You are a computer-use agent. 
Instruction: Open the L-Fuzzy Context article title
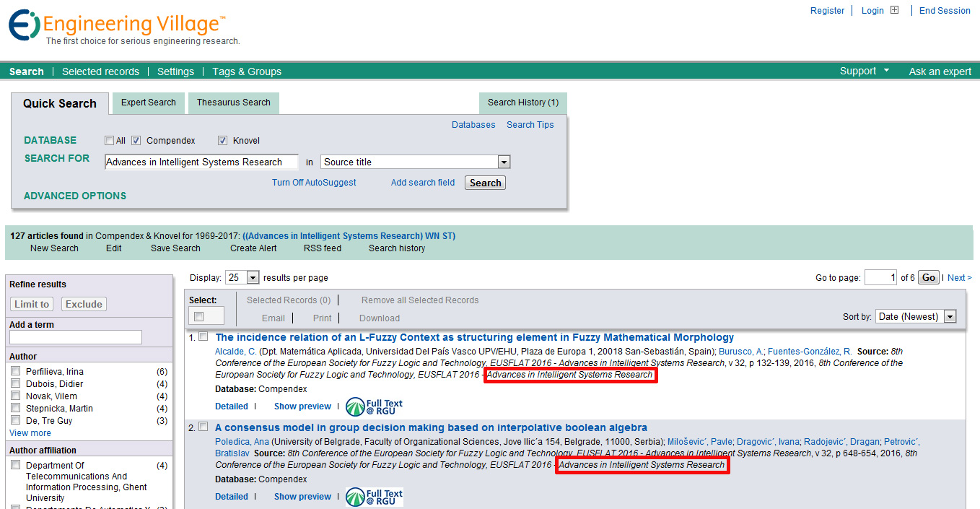coord(475,337)
